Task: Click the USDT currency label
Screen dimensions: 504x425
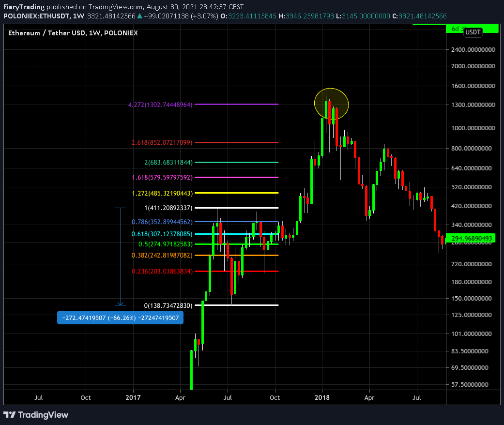Action: (x=473, y=32)
